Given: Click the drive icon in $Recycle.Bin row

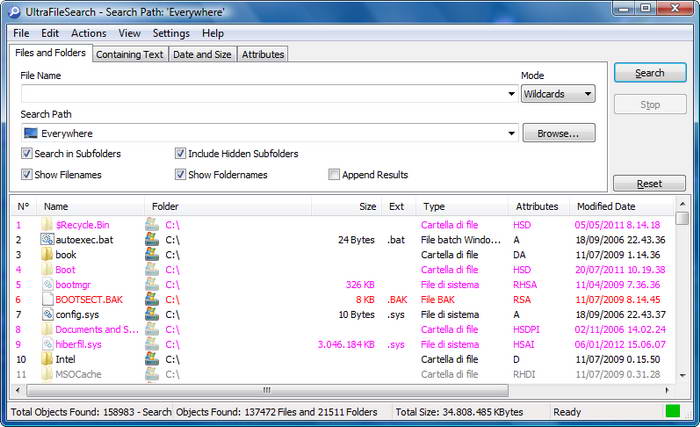Looking at the screenshot, I should point(152,225).
